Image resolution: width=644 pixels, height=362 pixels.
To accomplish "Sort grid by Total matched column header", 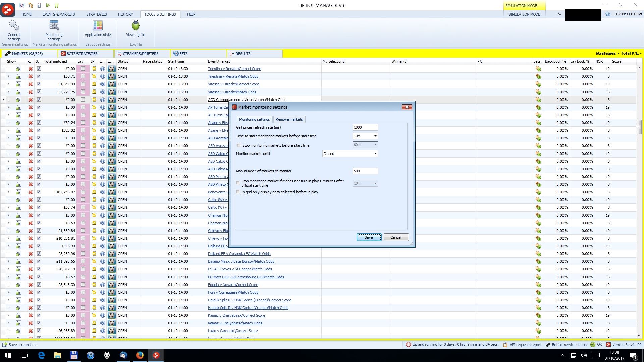I will (x=59, y=61).
